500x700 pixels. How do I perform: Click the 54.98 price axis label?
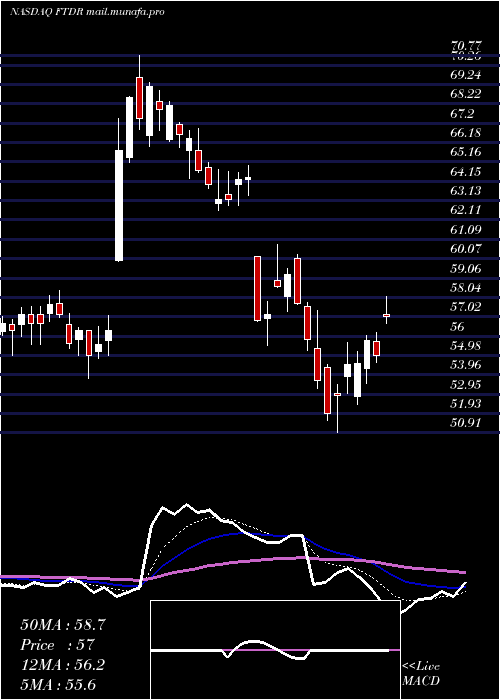click(466, 346)
